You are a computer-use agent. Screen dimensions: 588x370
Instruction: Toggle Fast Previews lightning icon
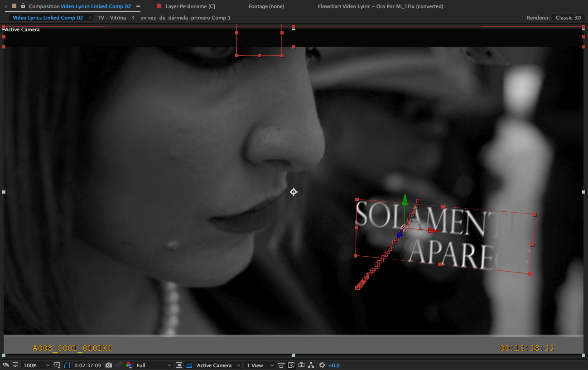(291, 365)
